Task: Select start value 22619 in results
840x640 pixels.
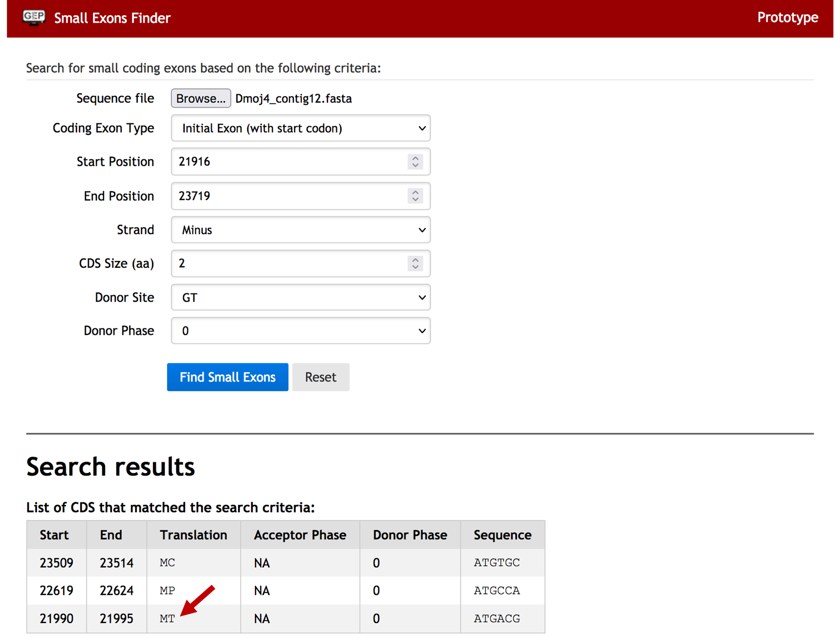Action: (56, 591)
